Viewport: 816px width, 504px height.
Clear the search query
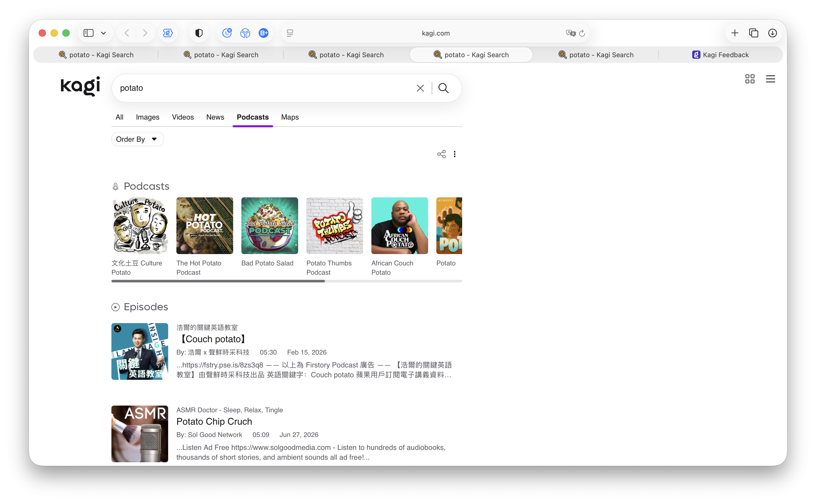(420, 88)
